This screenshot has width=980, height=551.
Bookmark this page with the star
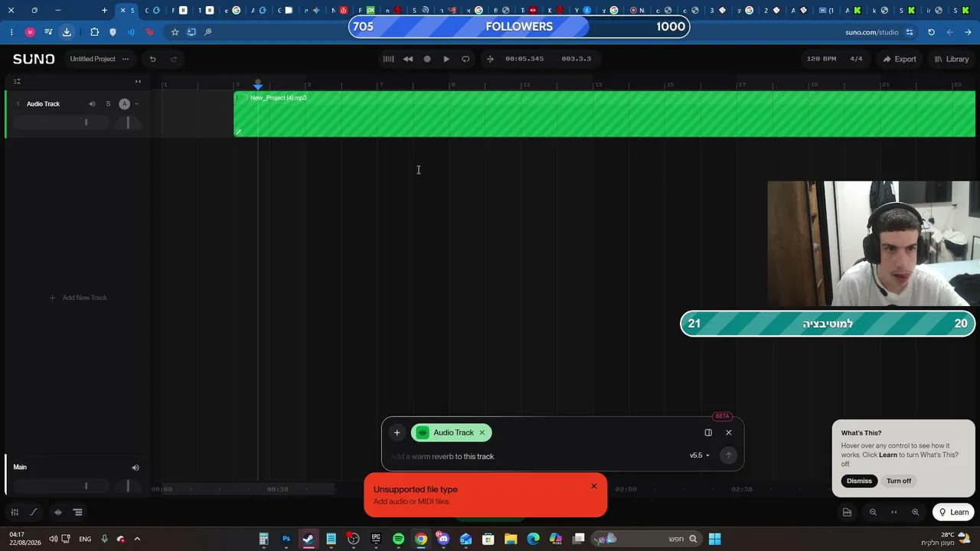tap(175, 32)
